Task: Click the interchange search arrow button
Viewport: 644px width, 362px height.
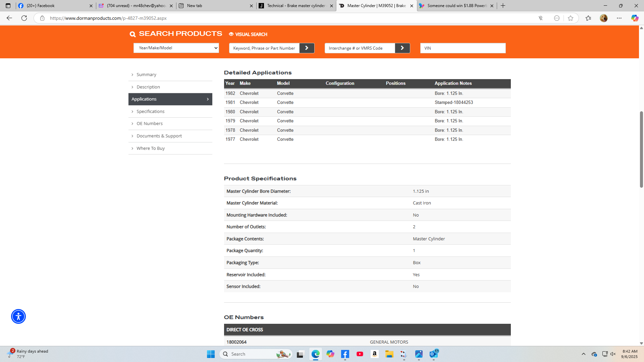Action: click(x=402, y=48)
